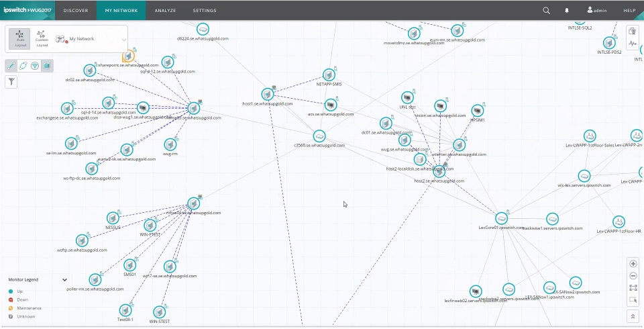Select the wlc-lex.servers.ipswitch.com node
Image resolution: width=644 pixels, height=329 pixels.
[x=584, y=176]
